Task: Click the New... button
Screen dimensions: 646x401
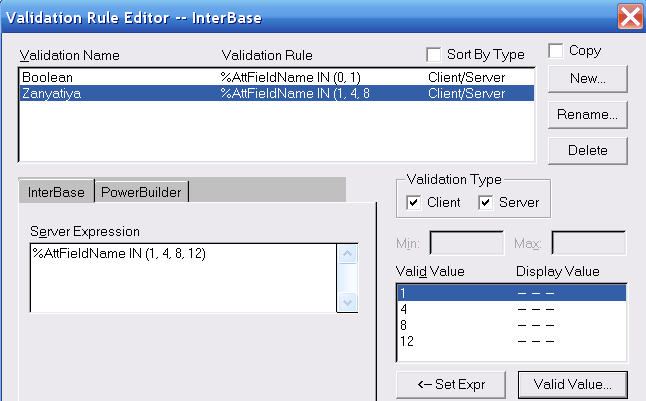Action: coord(588,78)
